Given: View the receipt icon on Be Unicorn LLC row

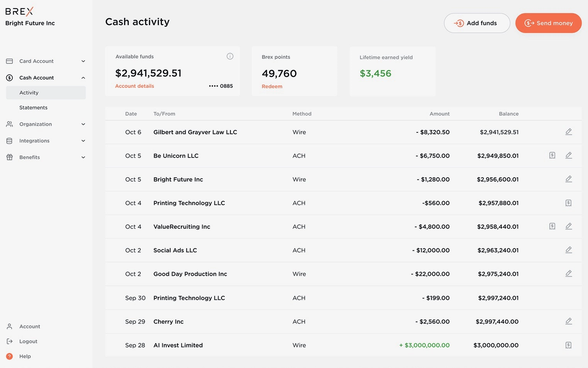Looking at the screenshot, I should click(x=552, y=155).
